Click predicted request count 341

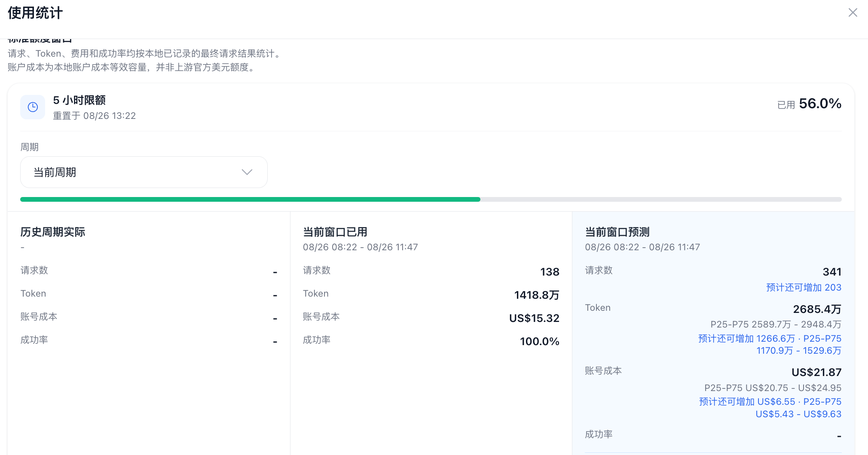[832, 272]
